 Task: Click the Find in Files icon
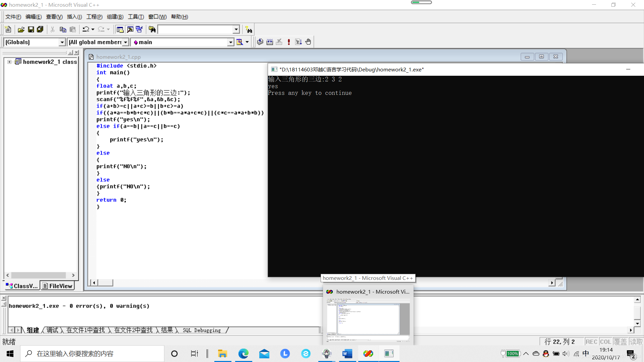[x=152, y=29]
